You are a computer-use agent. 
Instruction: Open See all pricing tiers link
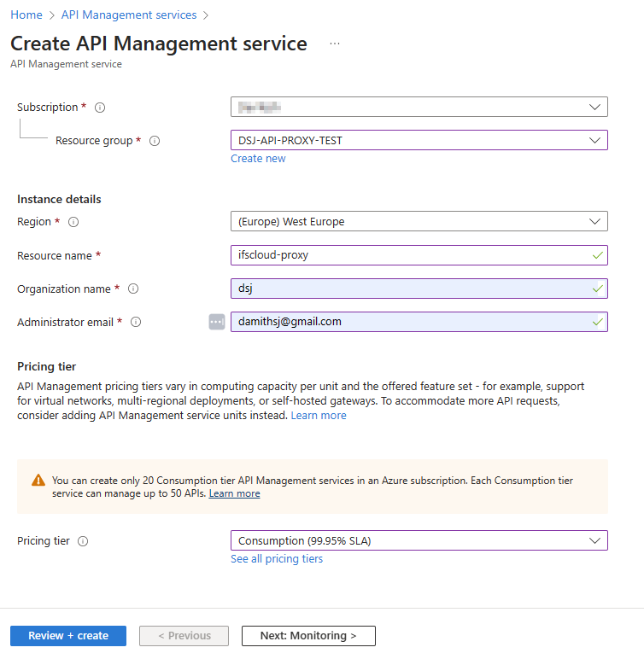[x=277, y=559]
